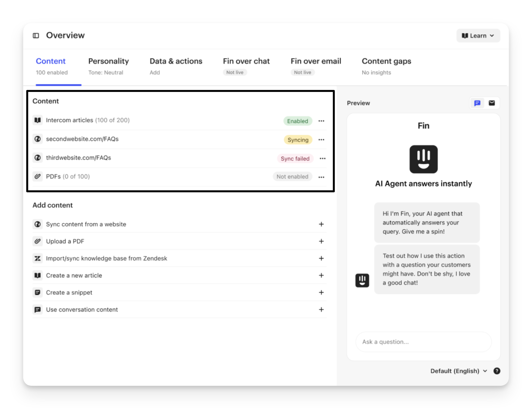Switch preview to email mode icon

(492, 103)
